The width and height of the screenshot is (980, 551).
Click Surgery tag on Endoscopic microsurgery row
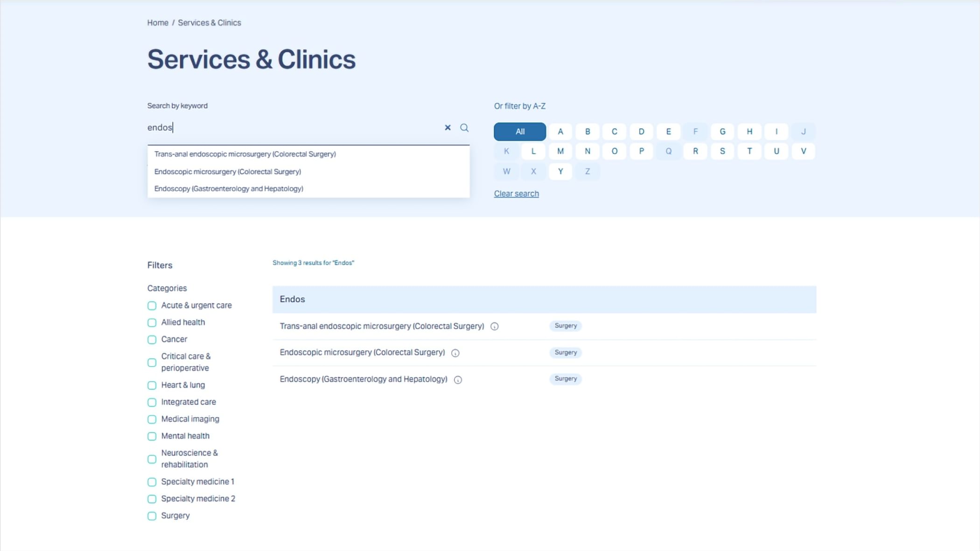click(565, 352)
